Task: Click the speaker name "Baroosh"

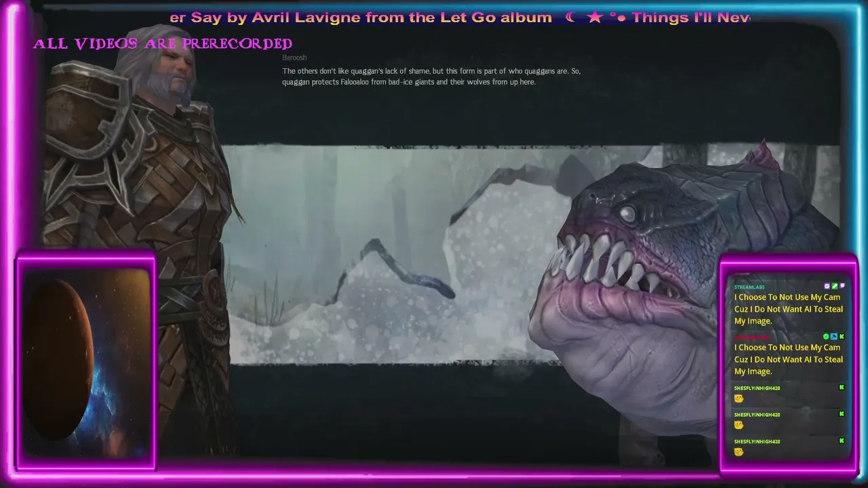Action: 294,58
